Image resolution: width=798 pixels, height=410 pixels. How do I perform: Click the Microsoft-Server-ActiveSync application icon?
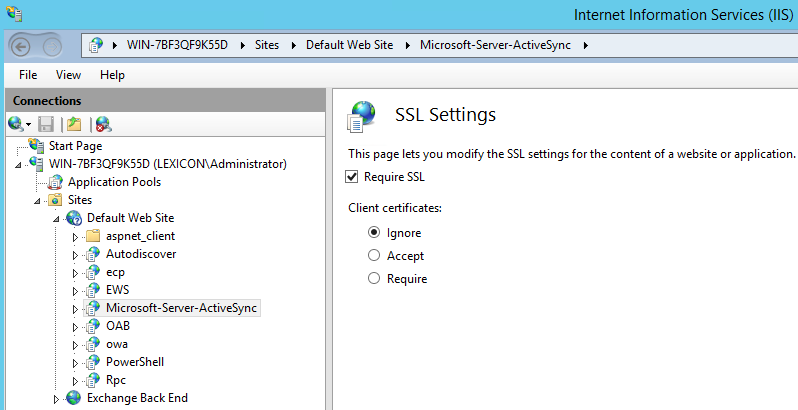[93, 308]
